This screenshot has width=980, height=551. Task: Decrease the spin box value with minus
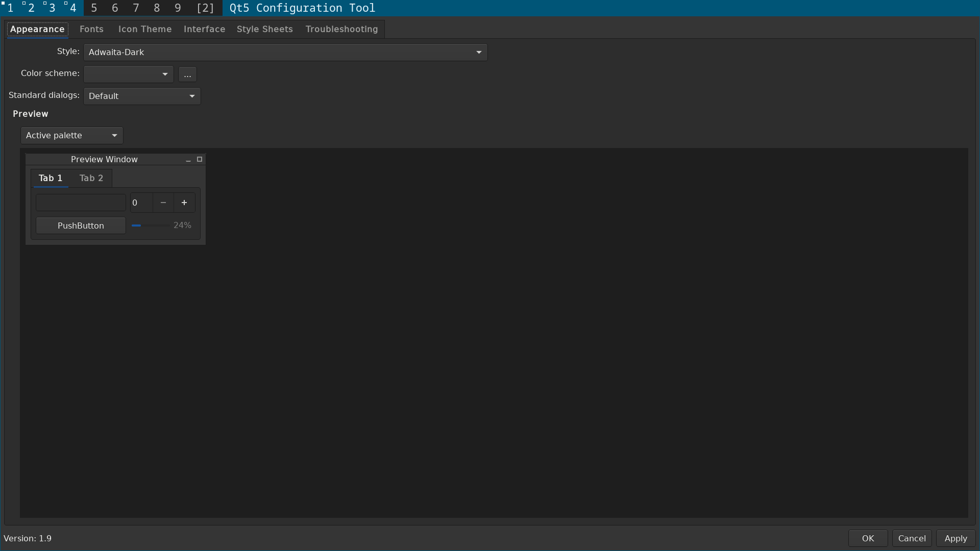(x=163, y=203)
